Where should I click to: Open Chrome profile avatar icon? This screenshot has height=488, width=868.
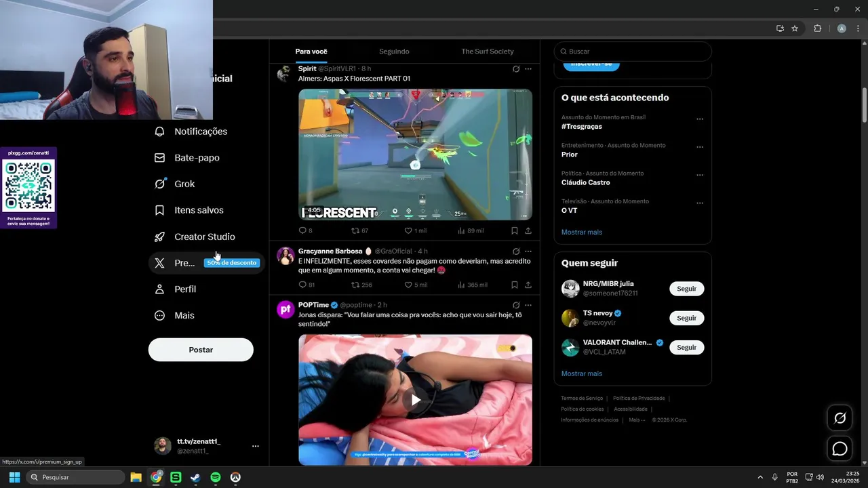click(x=842, y=28)
